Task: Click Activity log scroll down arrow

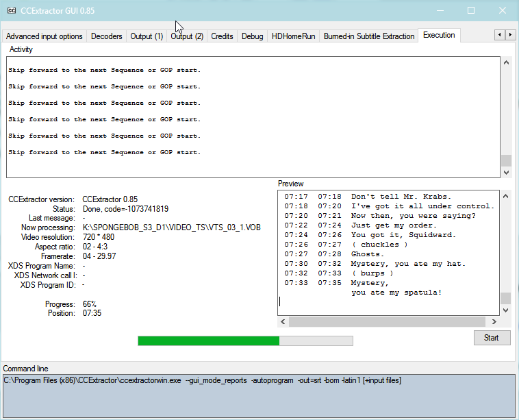Action: [x=506, y=172]
